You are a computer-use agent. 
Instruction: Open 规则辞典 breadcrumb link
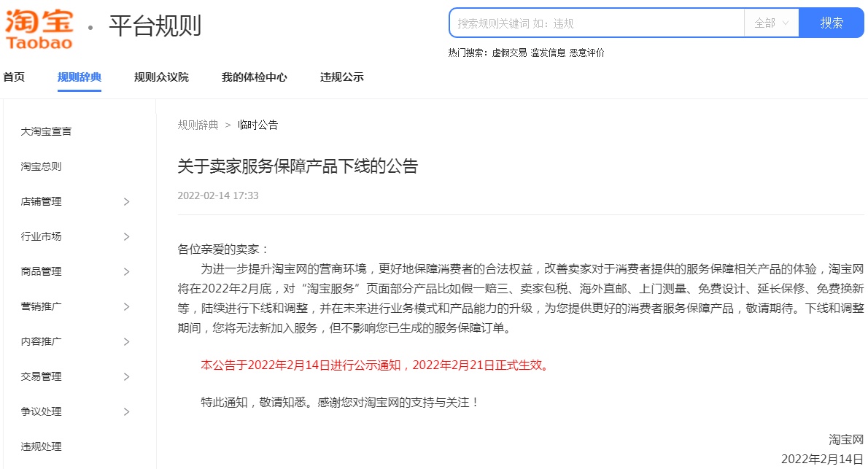[x=198, y=125]
